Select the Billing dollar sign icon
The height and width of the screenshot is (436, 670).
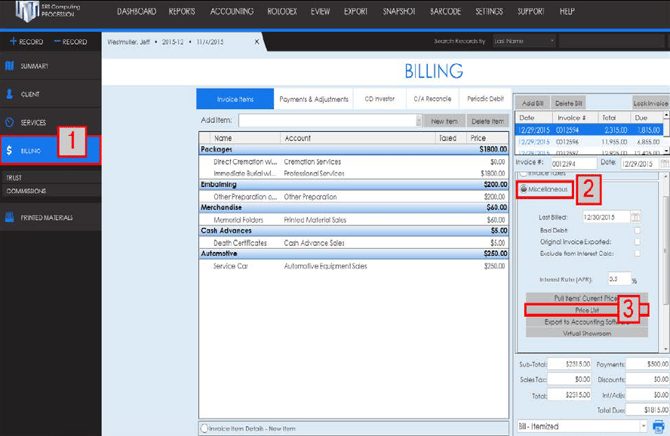click(10, 151)
